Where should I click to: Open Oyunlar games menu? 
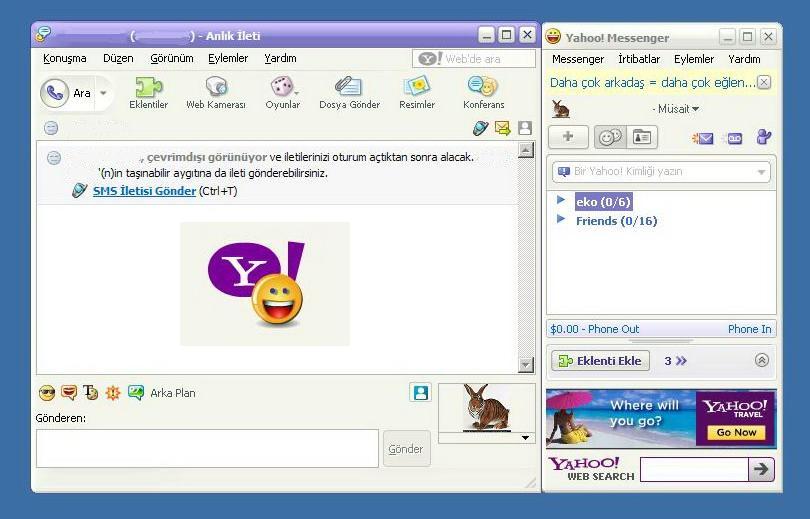(283, 93)
